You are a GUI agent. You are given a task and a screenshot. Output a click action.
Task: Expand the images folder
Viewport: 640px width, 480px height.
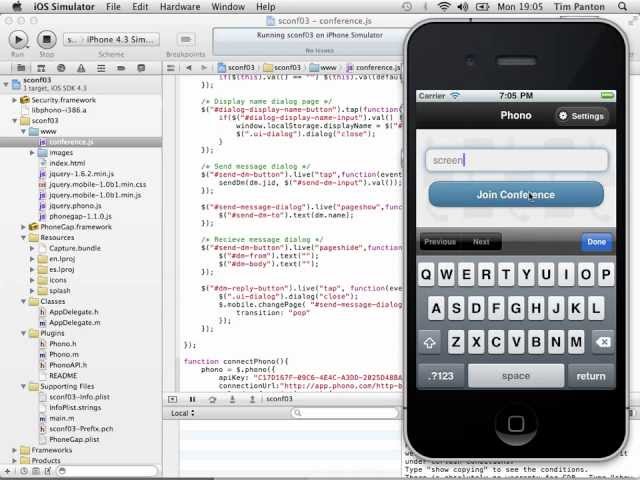click(32, 153)
